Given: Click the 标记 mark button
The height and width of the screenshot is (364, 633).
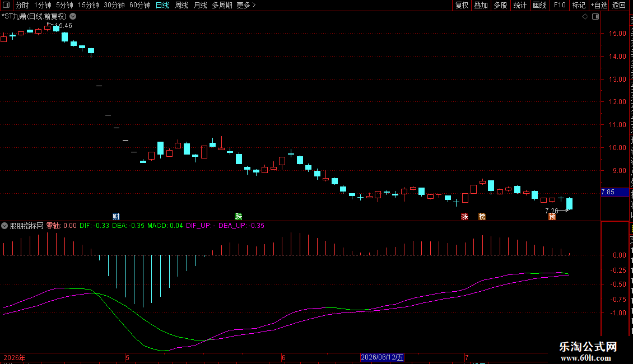Looking at the screenshot, I should click(x=579, y=5).
